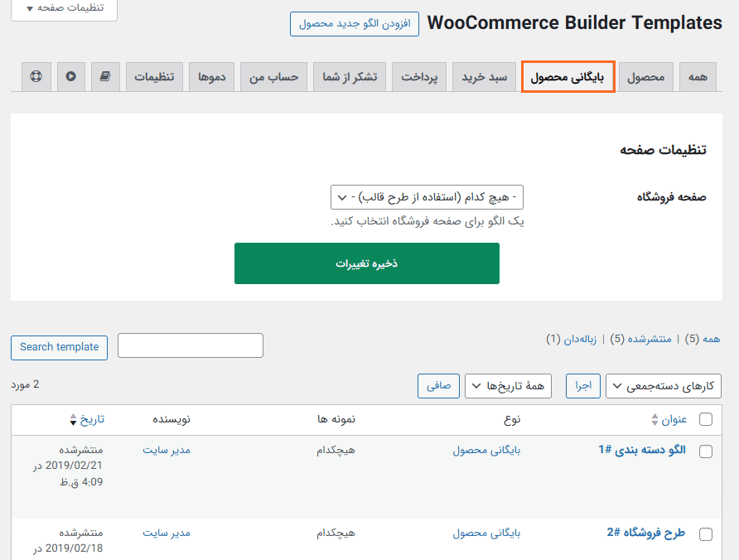Click the اجرا apply button
Image resolution: width=739 pixels, height=560 pixels.
point(583,386)
